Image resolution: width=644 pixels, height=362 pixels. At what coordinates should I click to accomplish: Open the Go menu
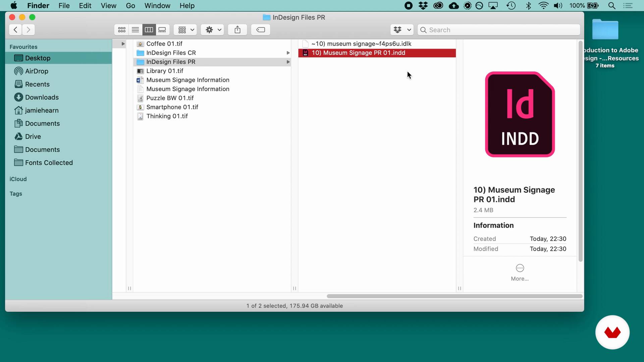click(x=130, y=6)
